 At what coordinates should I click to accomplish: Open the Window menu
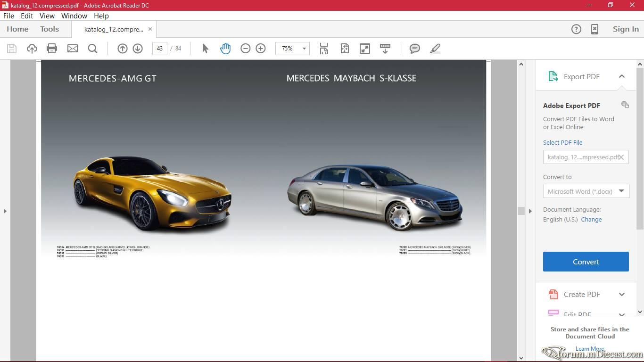[74, 16]
